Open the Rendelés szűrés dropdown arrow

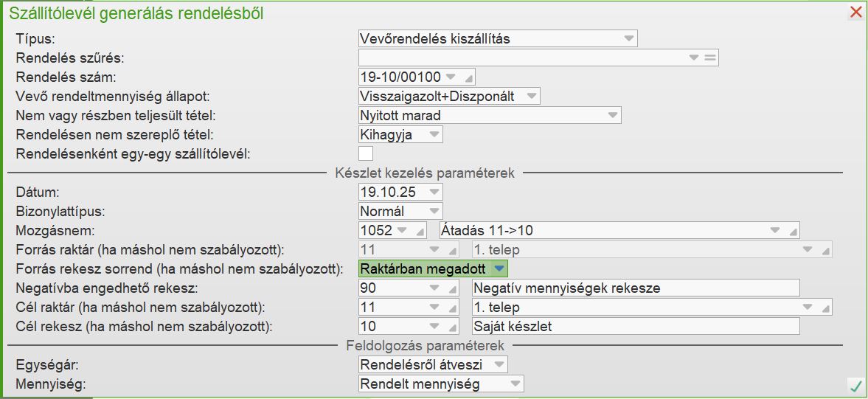(x=694, y=58)
